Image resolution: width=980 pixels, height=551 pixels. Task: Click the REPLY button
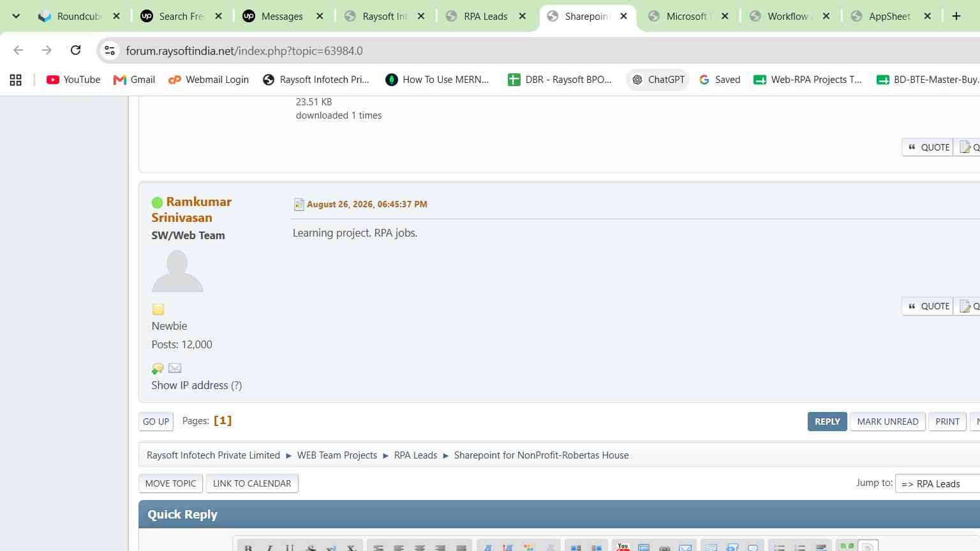tap(827, 422)
